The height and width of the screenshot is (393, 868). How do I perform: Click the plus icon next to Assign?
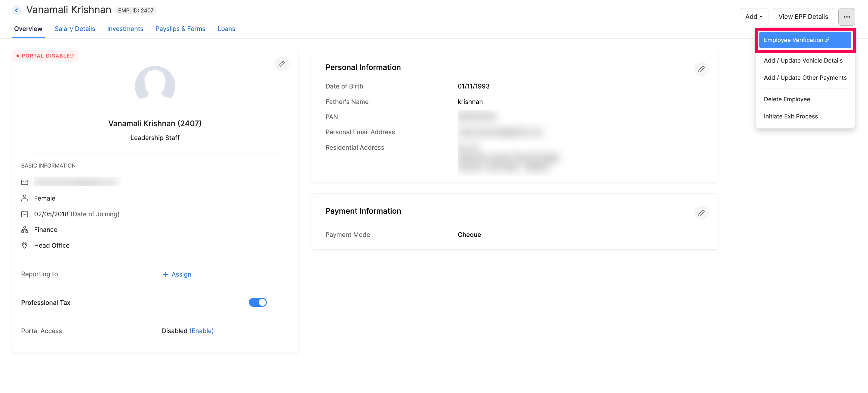click(x=166, y=274)
